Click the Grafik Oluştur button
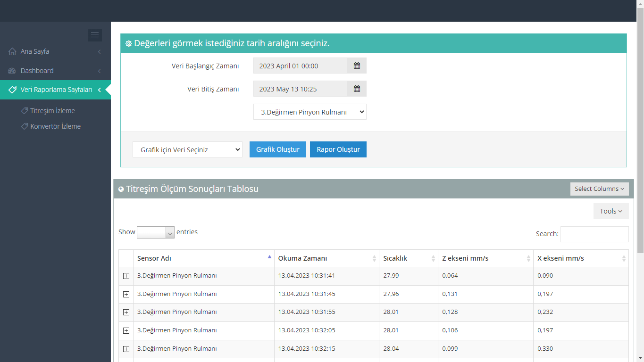644x362 pixels. [278, 149]
